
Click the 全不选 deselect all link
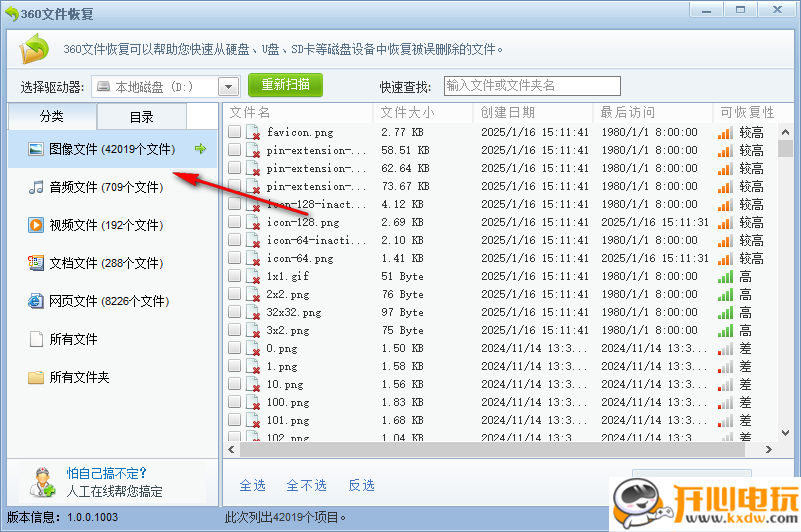point(307,485)
